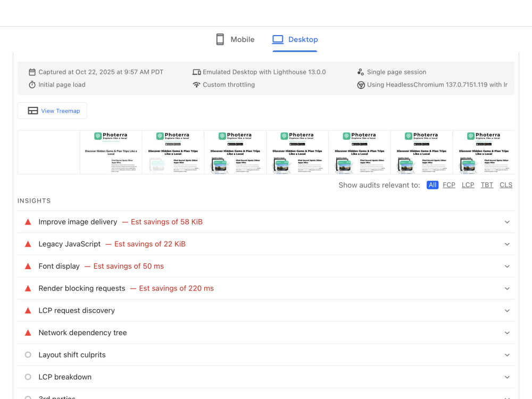Click the desktop laptop icon
The image size is (532, 399).
tap(278, 39)
